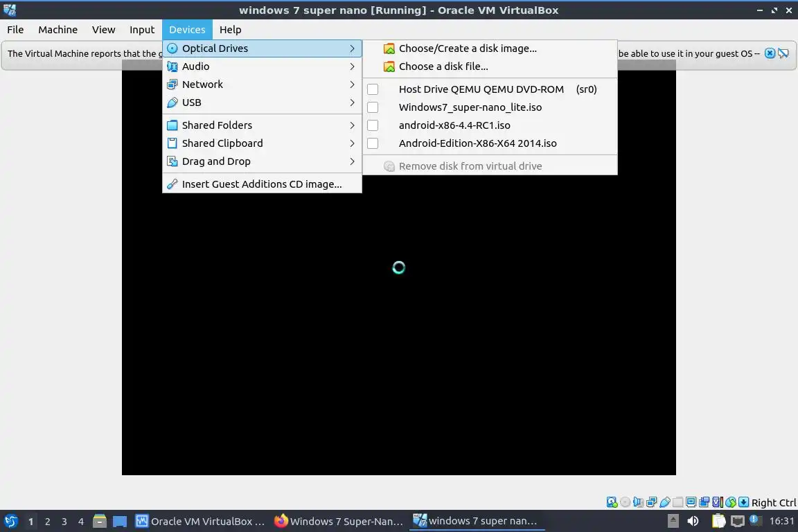The height and width of the screenshot is (532, 798).
Task: Click the Right Ctrl host key label
Action: [x=774, y=502]
